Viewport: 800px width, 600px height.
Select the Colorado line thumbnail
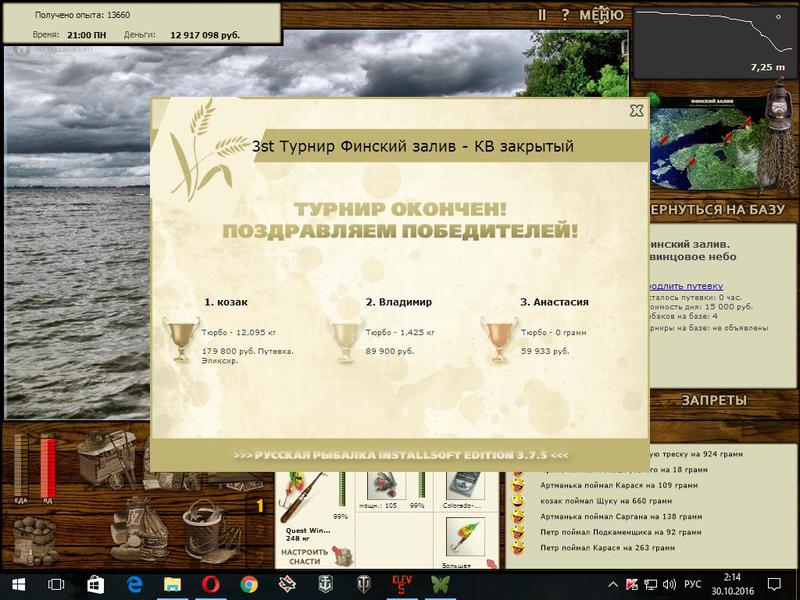(463, 486)
